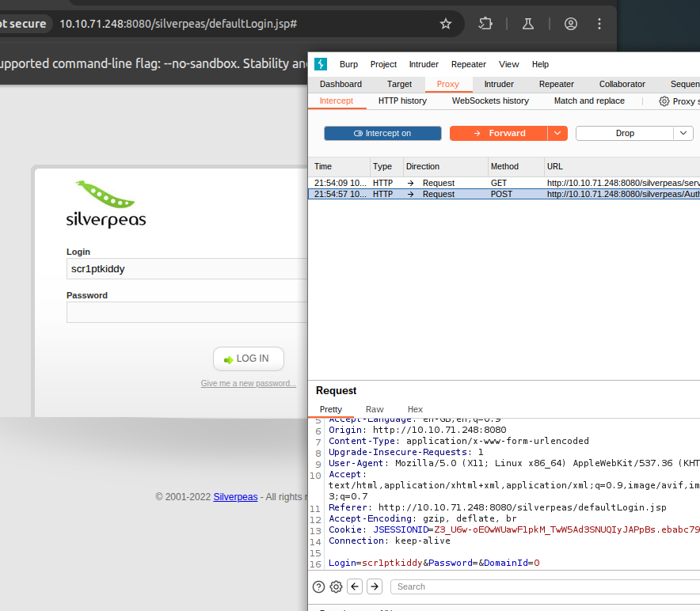This screenshot has width=700, height=611.
Task: Open the Help menu
Action: [540, 64]
